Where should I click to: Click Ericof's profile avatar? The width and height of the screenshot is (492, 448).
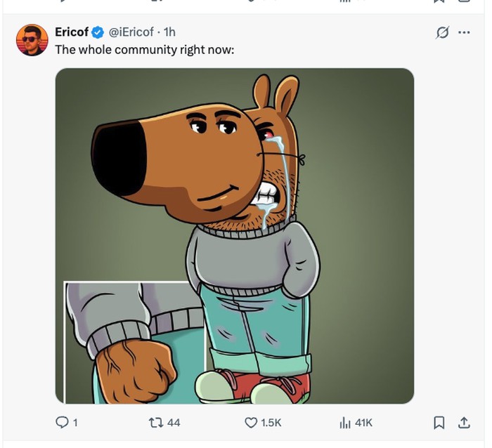[x=32, y=40]
